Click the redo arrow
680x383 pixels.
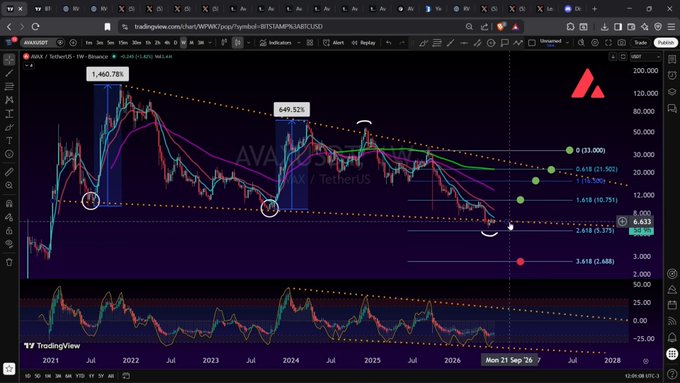[x=402, y=43]
